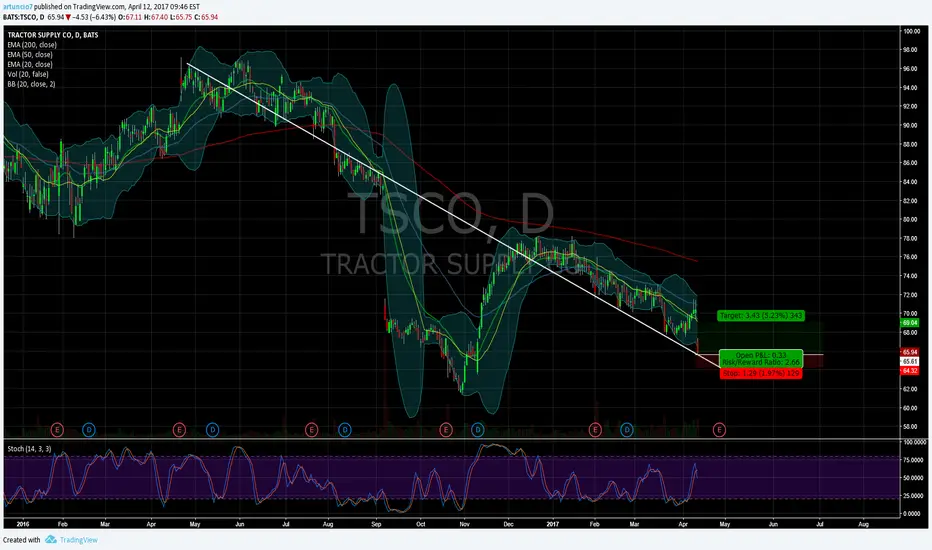The width and height of the screenshot is (932, 550).
Task: Click the TRACTOR SUPPLY CO, D, BATS title
Action: pos(53,35)
